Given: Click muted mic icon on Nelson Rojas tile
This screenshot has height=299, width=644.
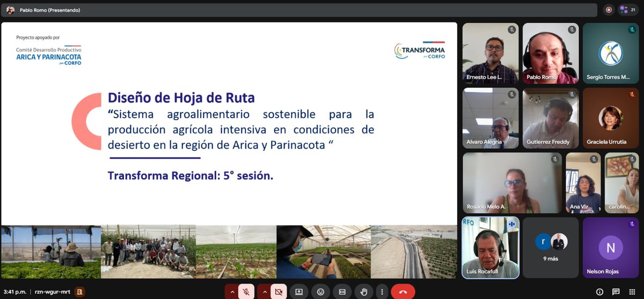Looking at the screenshot, I should (632, 224).
